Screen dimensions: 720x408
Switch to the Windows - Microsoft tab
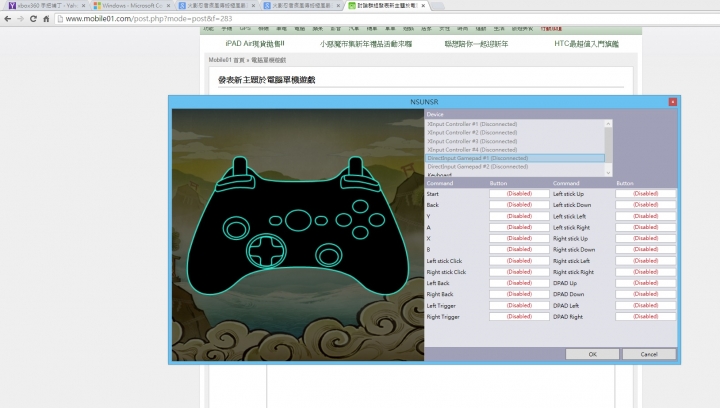[131, 6]
